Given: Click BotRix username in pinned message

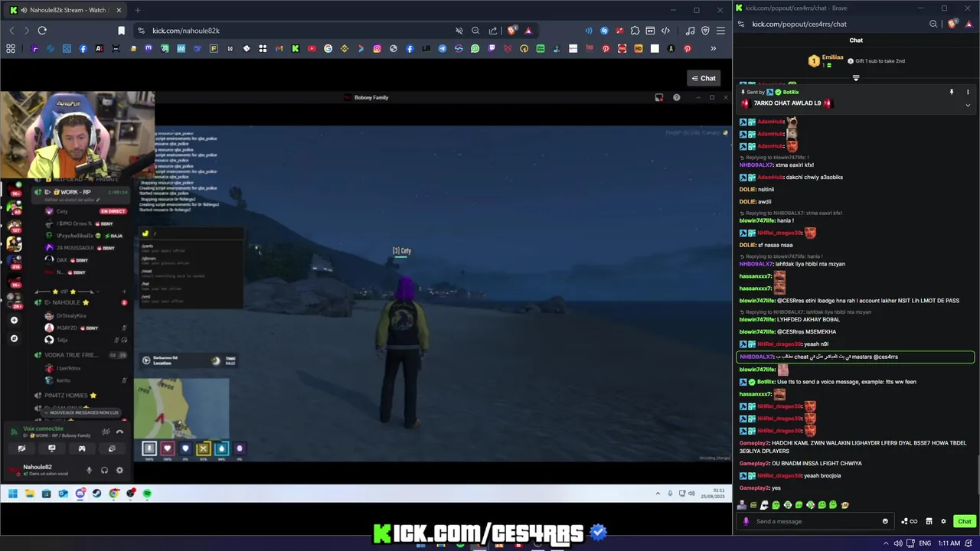Looking at the screenshot, I should pos(791,92).
